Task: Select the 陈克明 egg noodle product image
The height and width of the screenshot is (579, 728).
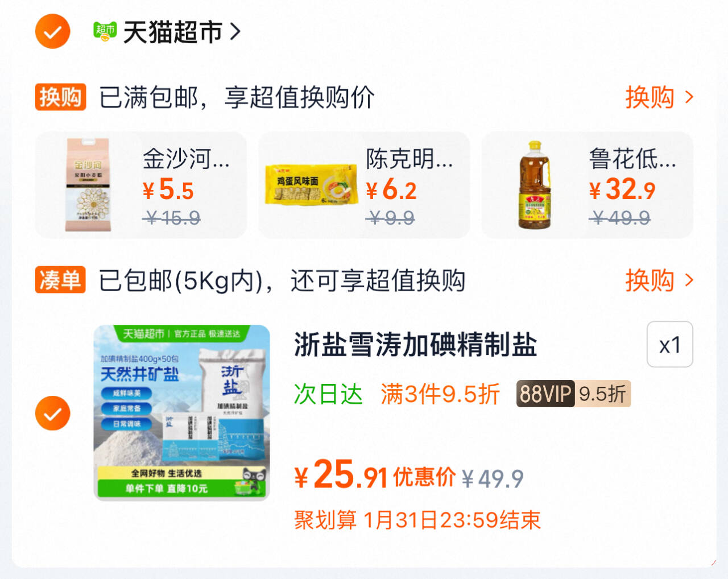Action: 311,184
